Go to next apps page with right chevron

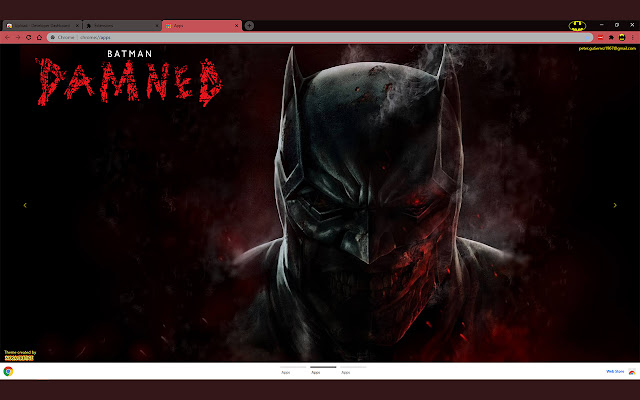pyautogui.click(x=615, y=205)
